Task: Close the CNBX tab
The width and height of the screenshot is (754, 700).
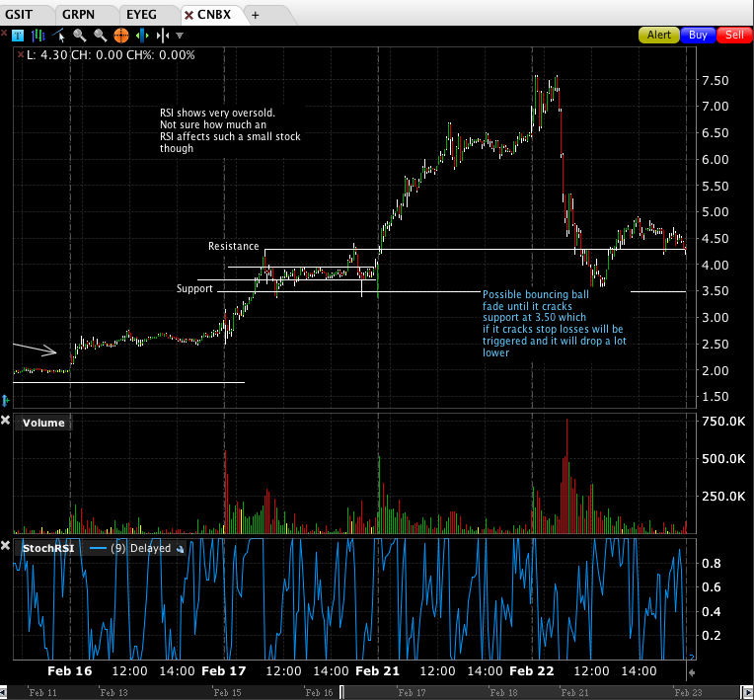Action: pyautogui.click(x=188, y=16)
